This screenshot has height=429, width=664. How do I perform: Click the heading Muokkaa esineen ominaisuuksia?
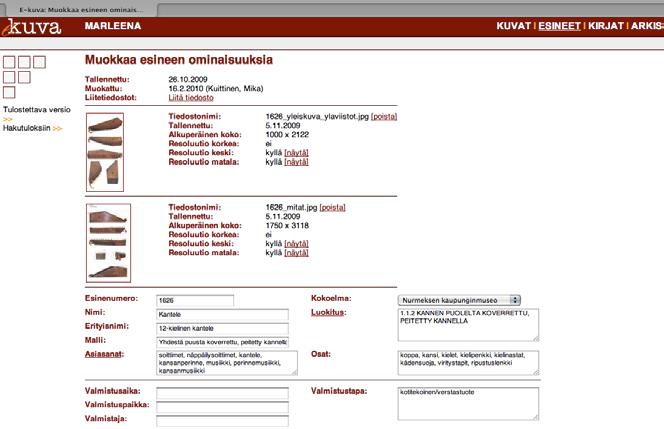tap(179, 60)
